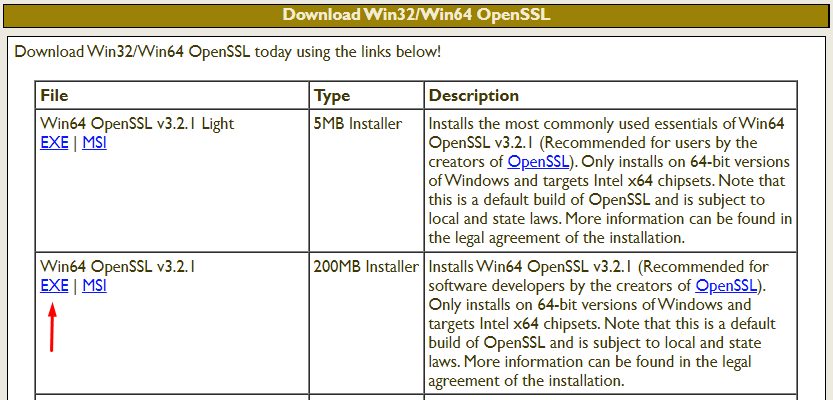The image size is (833, 400).
Task: Open the OpenSSL link in the Light description
Action: [538, 161]
